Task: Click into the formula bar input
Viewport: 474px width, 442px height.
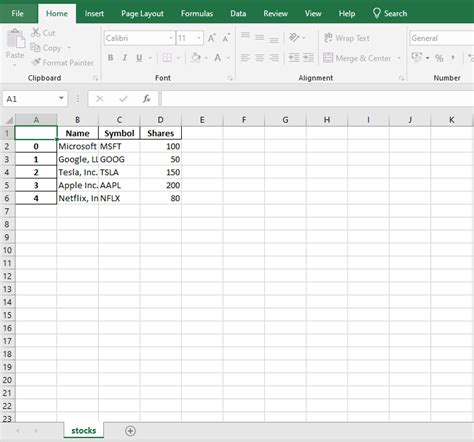Action: point(318,99)
